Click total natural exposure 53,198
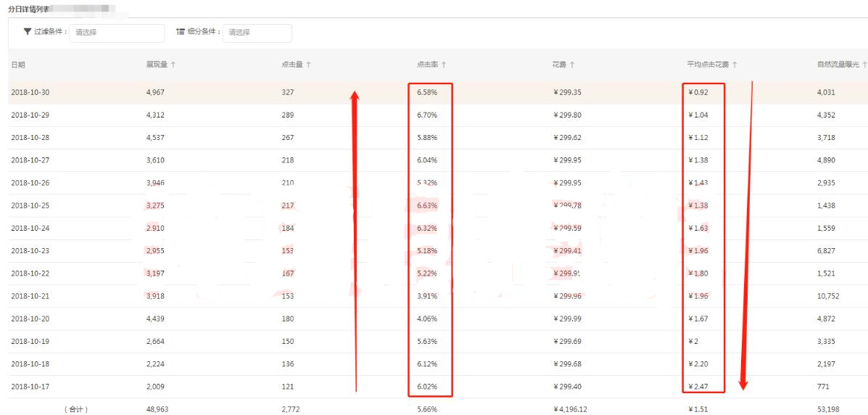 point(828,409)
